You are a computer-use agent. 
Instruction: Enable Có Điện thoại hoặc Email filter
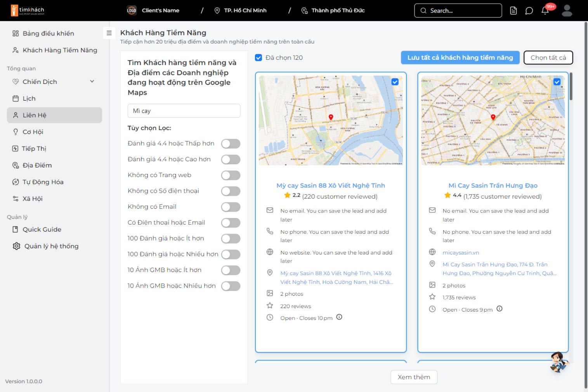click(231, 223)
